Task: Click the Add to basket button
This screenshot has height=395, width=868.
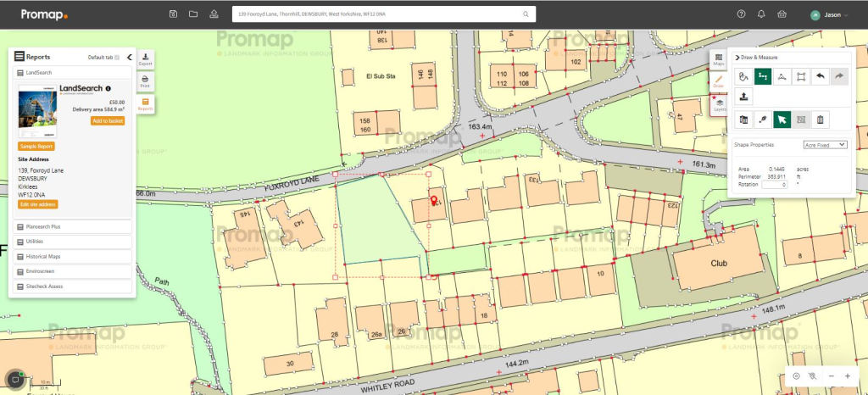Action: (x=108, y=120)
